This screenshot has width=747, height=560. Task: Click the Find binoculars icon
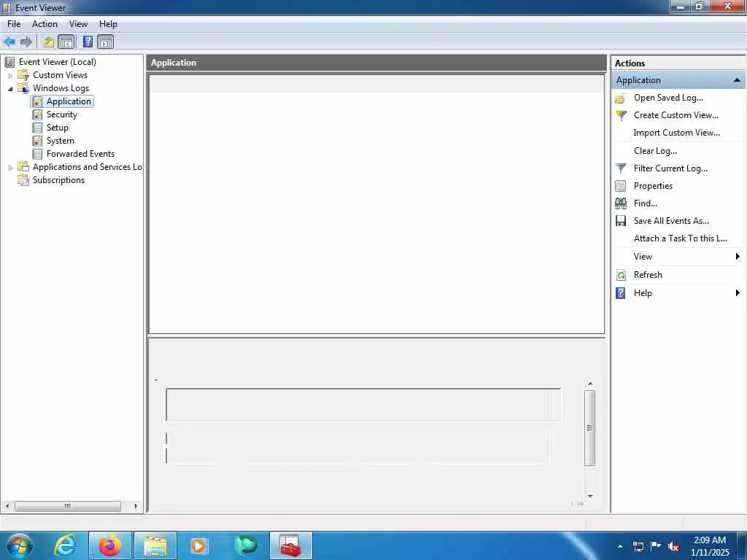click(x=621, y=204)
